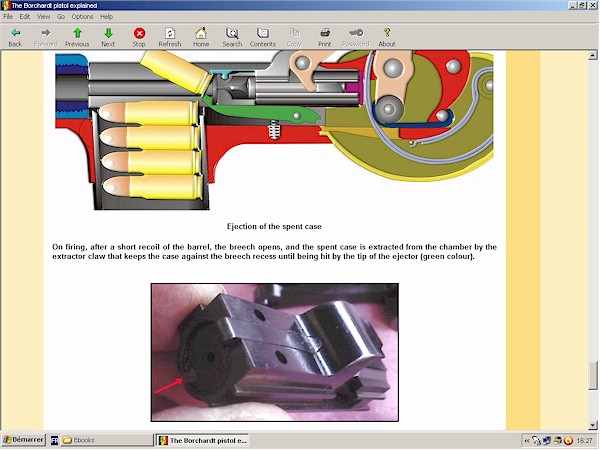Click the taskbar clock 16:27

tap(584, 441)
